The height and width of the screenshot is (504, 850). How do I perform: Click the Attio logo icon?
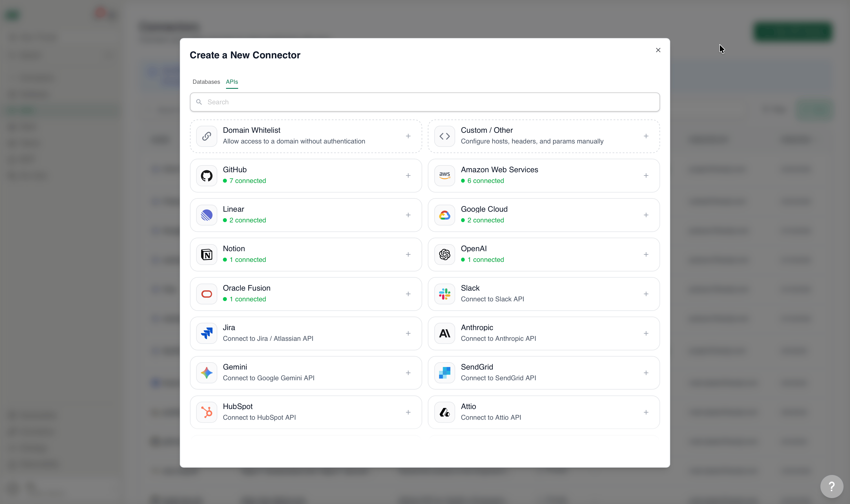pos(445,412)
